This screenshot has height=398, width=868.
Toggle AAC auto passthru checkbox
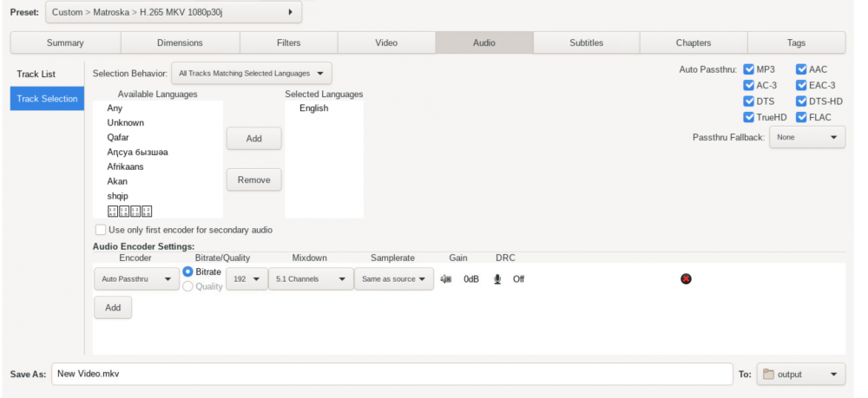[x=801, y=69]
